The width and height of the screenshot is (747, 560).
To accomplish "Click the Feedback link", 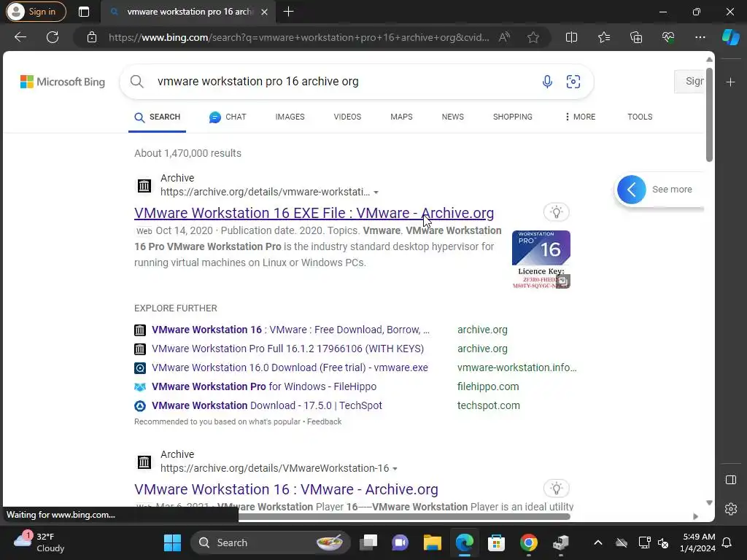I will [x=324, y=421].
